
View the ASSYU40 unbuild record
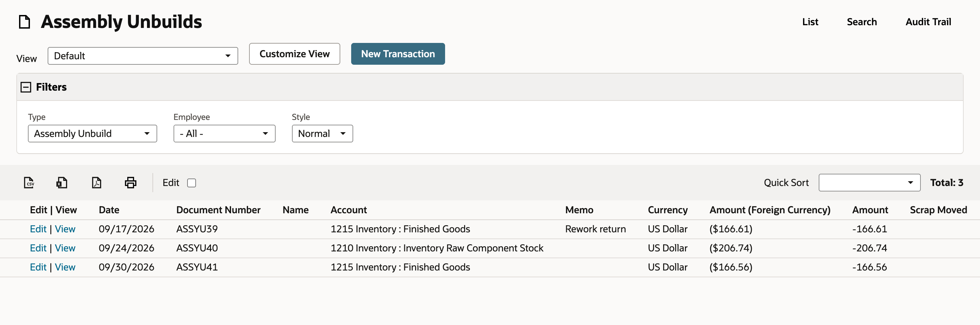65,248
